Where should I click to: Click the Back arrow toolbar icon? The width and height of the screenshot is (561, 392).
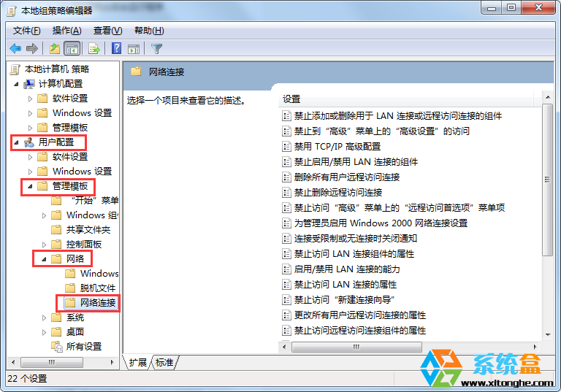(16, 48)
